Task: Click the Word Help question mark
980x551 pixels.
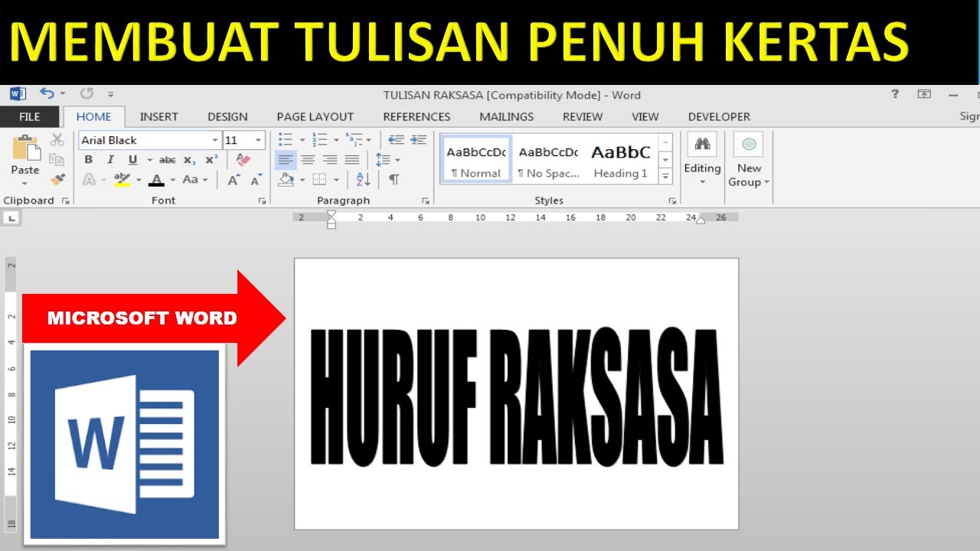Action: tap(895, 94)
